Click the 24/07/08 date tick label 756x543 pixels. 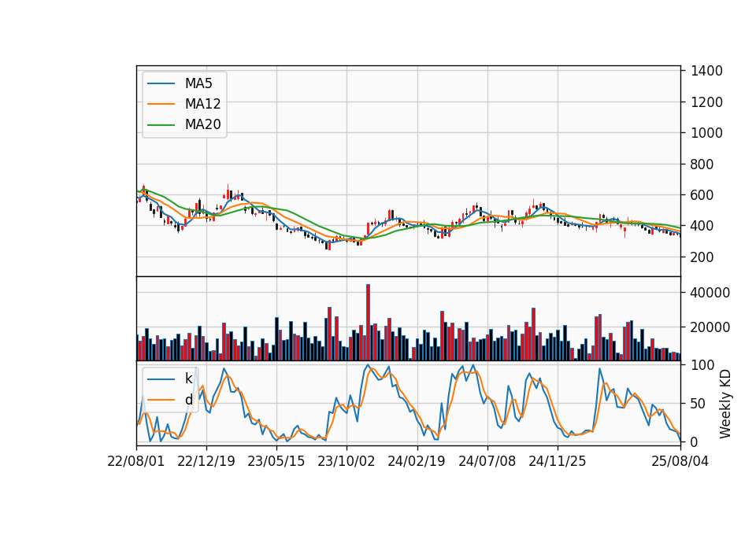[x=487, y=461]
